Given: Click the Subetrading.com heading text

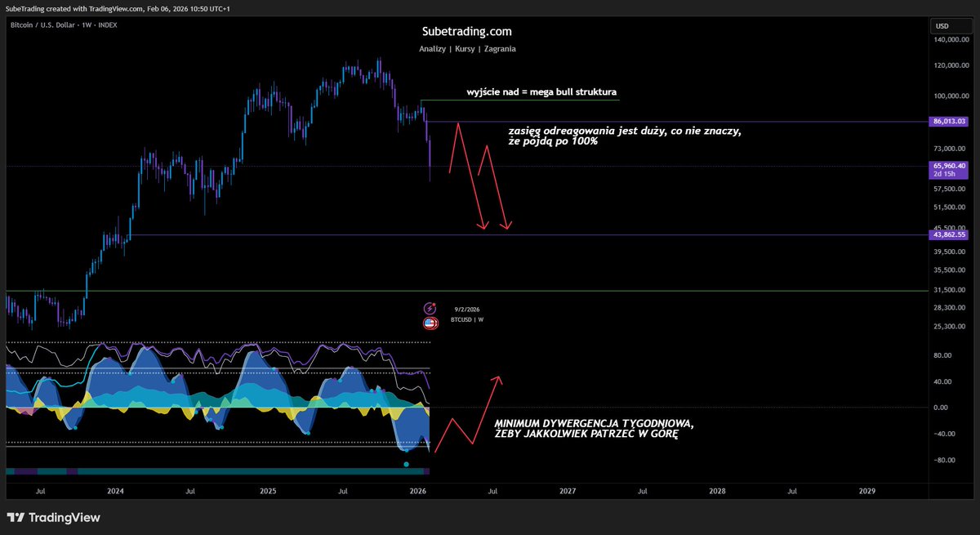Looking at the screenshot, I should coord(465,31).
